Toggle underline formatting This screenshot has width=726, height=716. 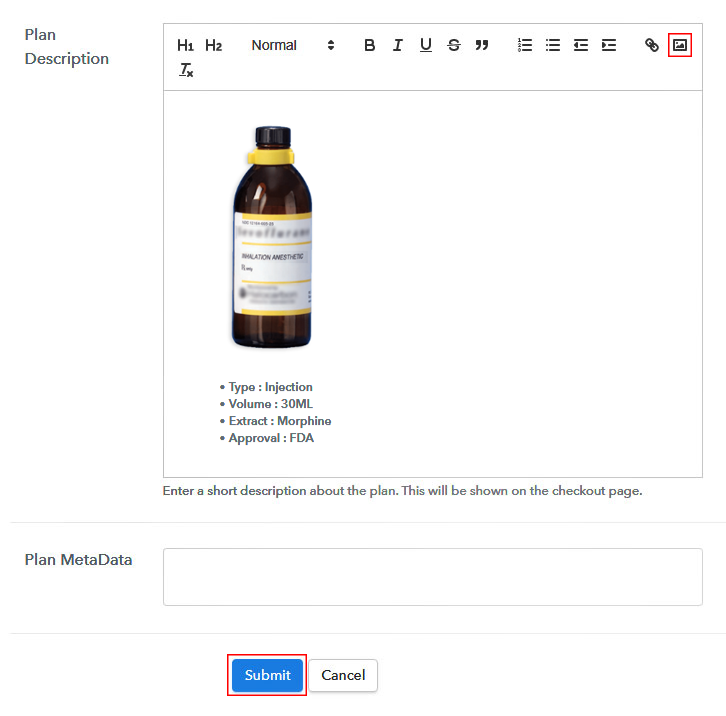pos(426,45)
